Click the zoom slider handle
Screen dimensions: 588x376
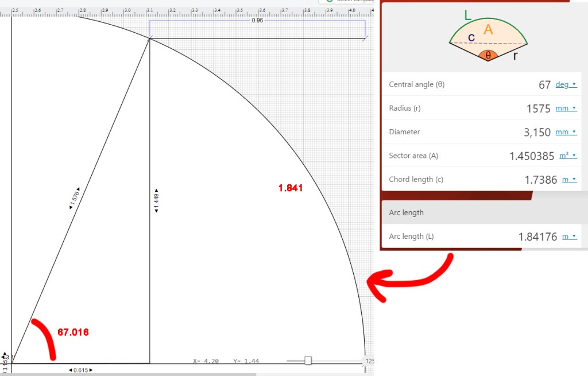(x=308, y=361)
